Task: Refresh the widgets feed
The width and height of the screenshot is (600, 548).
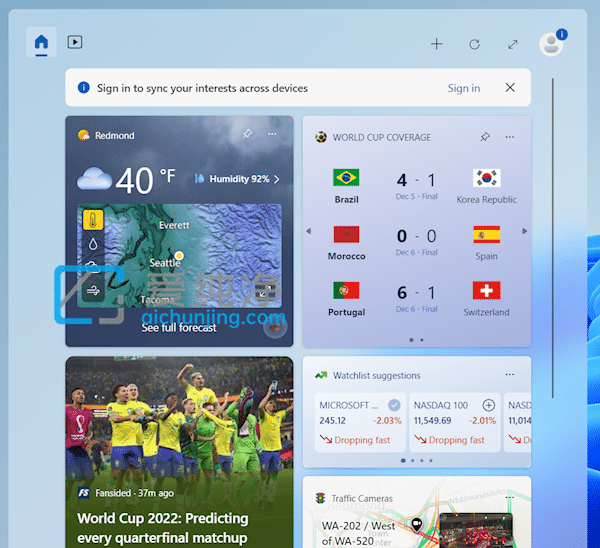Action: 475,44
